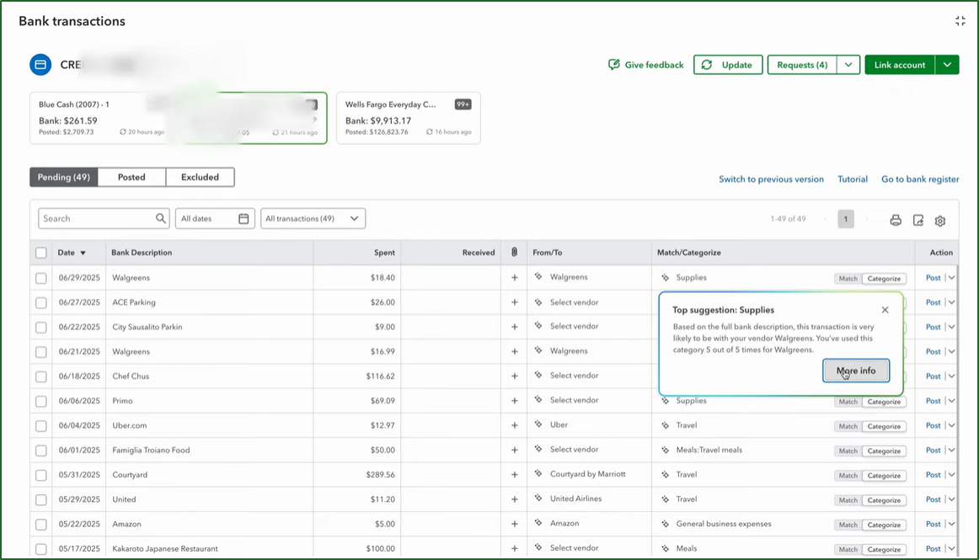Viewport: 979px width, 560px height.
Task: Open the Tutorial link
Action: (x=853, y=179)
